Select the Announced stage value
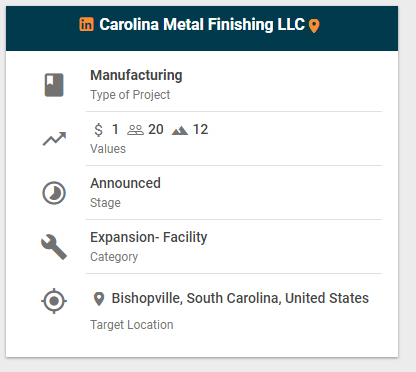This screenshot has width=416, height=372. (x=125, y=183)
